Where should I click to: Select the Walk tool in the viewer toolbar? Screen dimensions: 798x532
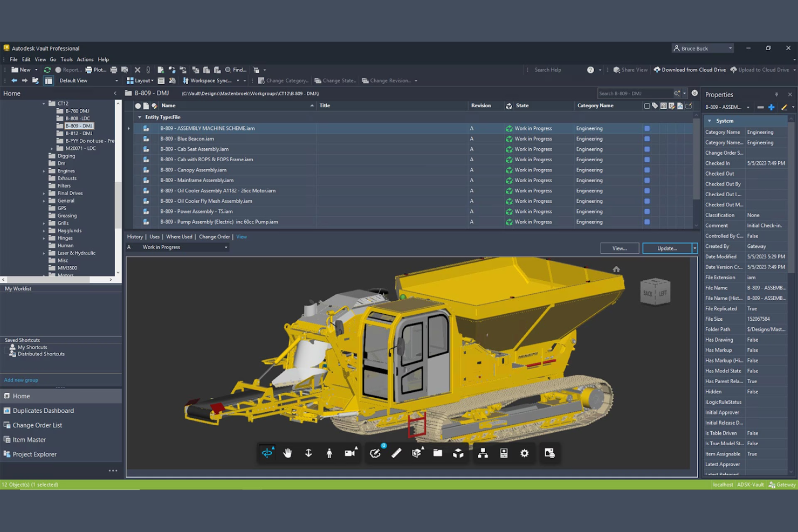[x=329, y=453]
